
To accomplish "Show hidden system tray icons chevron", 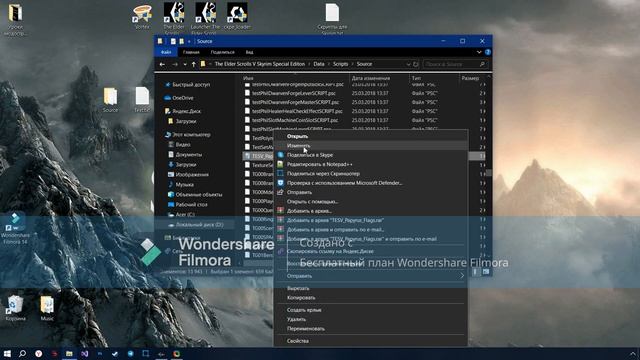I will pyautogui.click(x=632, y=353).
